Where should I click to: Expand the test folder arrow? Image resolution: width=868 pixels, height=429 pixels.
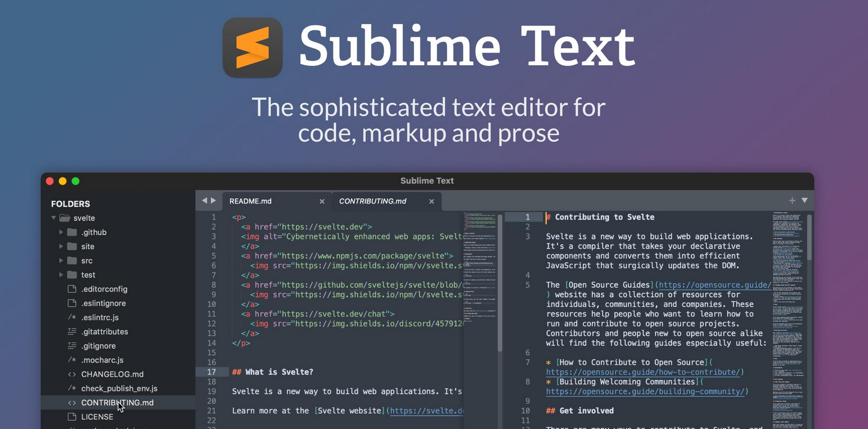(61, 275)
